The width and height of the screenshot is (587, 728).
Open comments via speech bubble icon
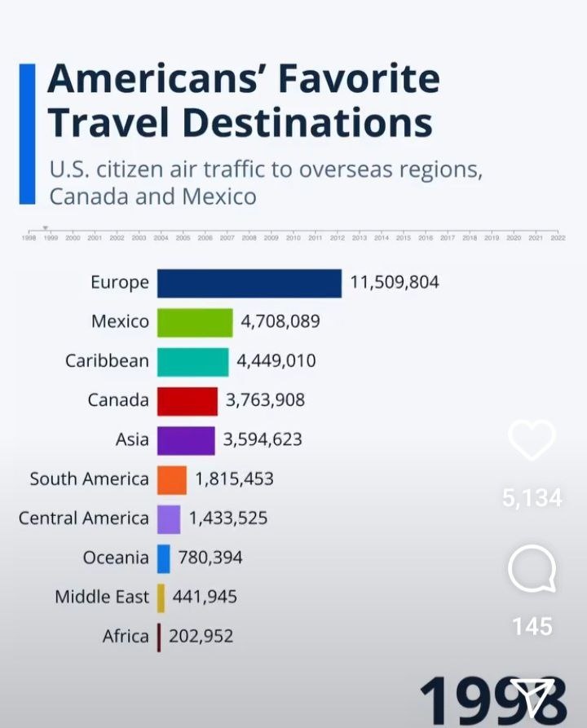532,569
